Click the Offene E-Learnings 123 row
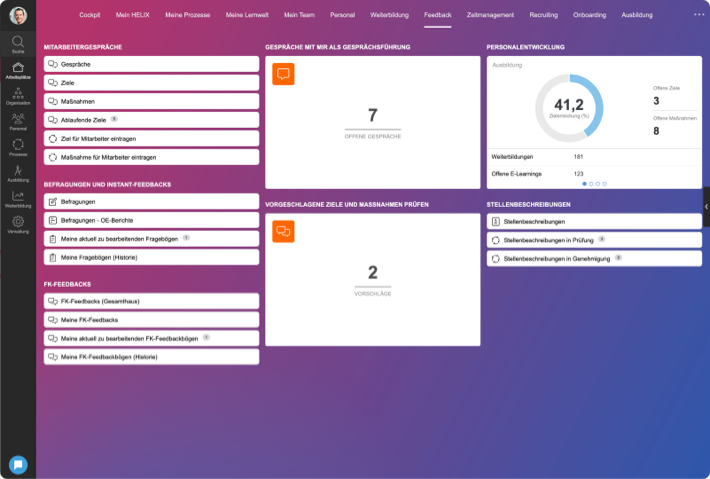Screen dimensions: 710x479 [594, 173]
